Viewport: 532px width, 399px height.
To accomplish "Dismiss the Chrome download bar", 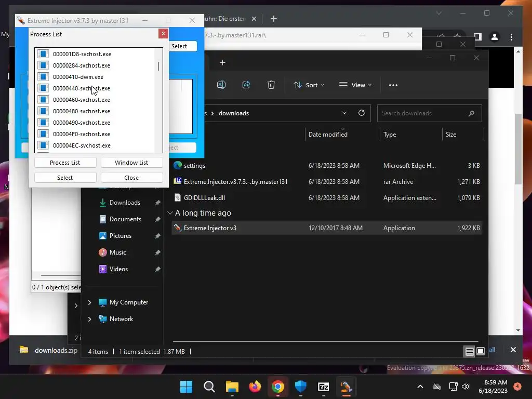I will (x=513, y=350).
